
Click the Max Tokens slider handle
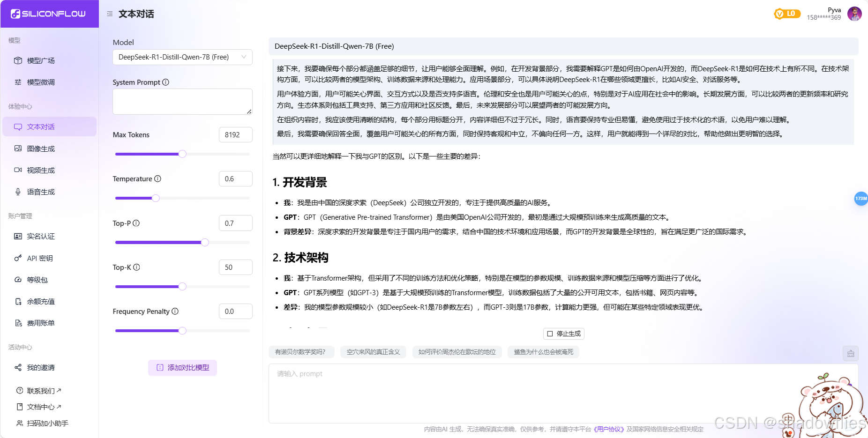click(x=182, y=154)
